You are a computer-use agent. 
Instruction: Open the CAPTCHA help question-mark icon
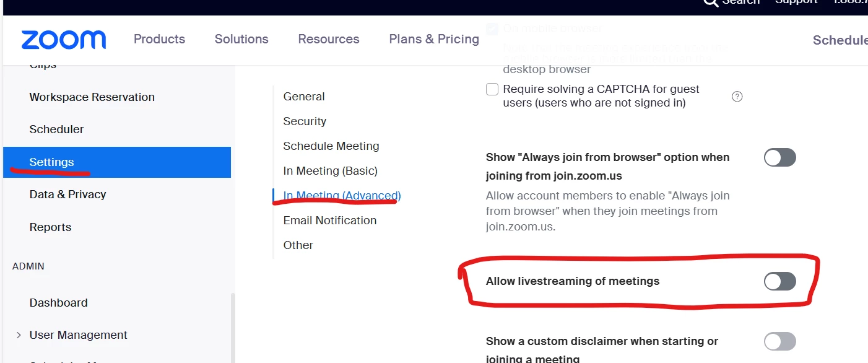737,97
